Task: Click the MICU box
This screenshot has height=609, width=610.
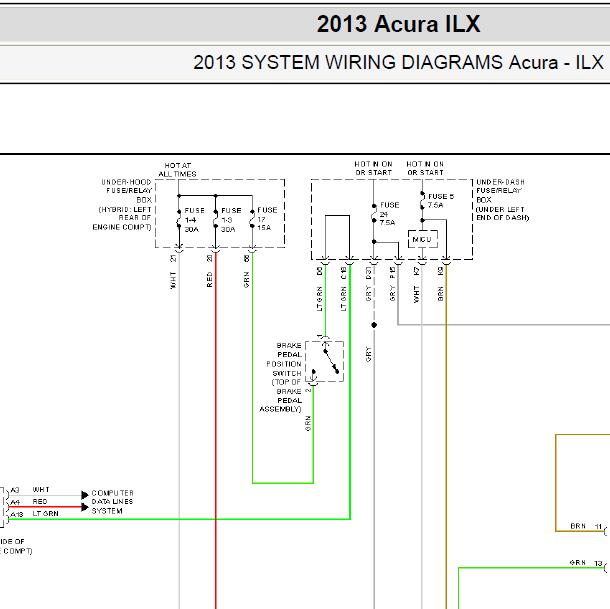Action: tap(422, 239)
